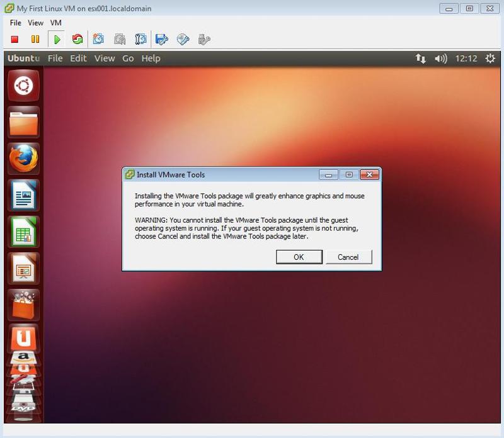
Task: Revert to the current snapshot
Action: pyautogui.click(x=120, y=39)
